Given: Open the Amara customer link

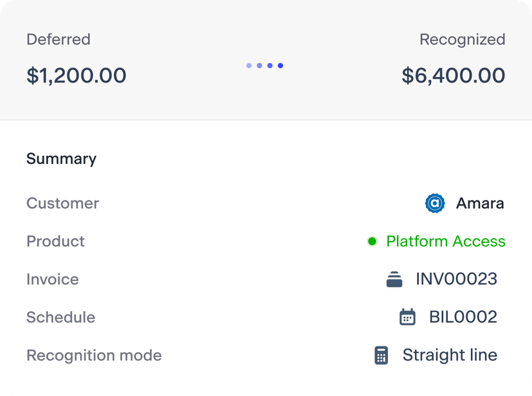Looking at the screenshot, I should 480,203.
